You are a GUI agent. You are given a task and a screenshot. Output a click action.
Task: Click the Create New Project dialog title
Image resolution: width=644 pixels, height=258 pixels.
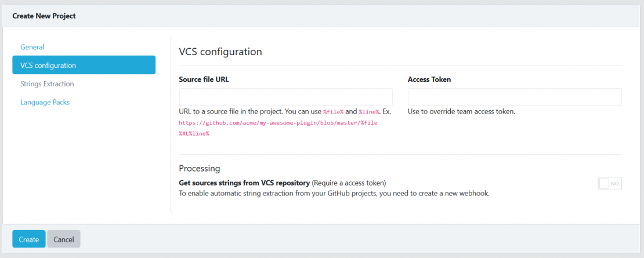44,16
